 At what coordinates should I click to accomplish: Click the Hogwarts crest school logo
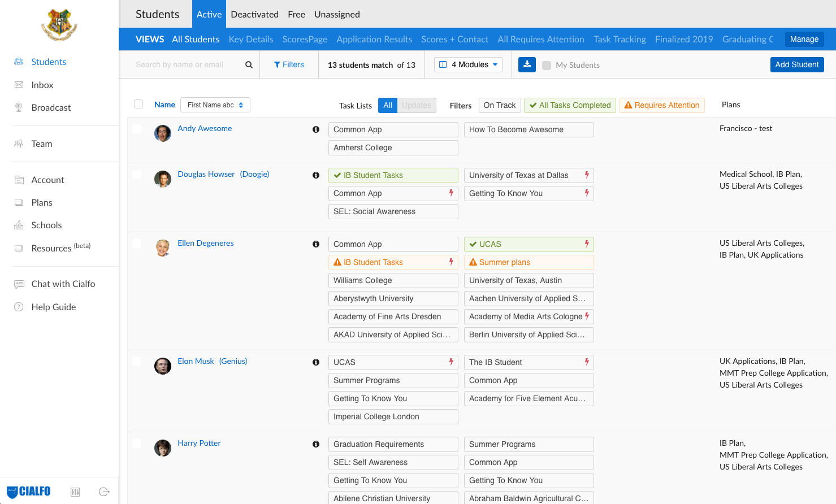(59, 25)
